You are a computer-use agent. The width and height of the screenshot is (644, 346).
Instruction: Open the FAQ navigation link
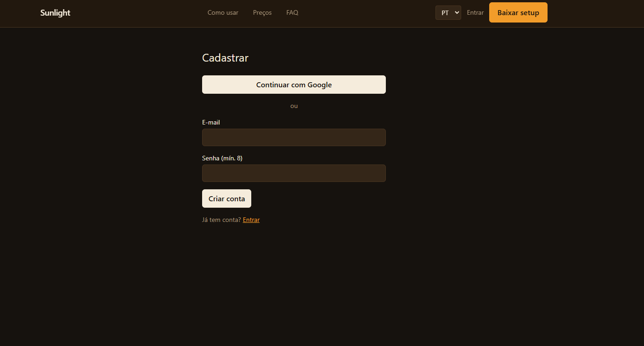[x=292, y=13]
